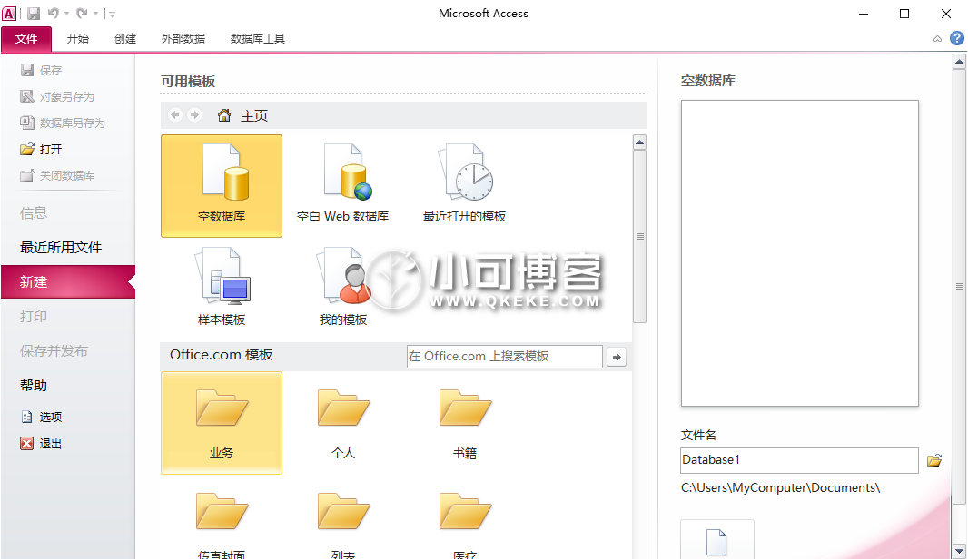Open the 医疗 template folder
Screen dimensions: 968x560
point(464,525)
